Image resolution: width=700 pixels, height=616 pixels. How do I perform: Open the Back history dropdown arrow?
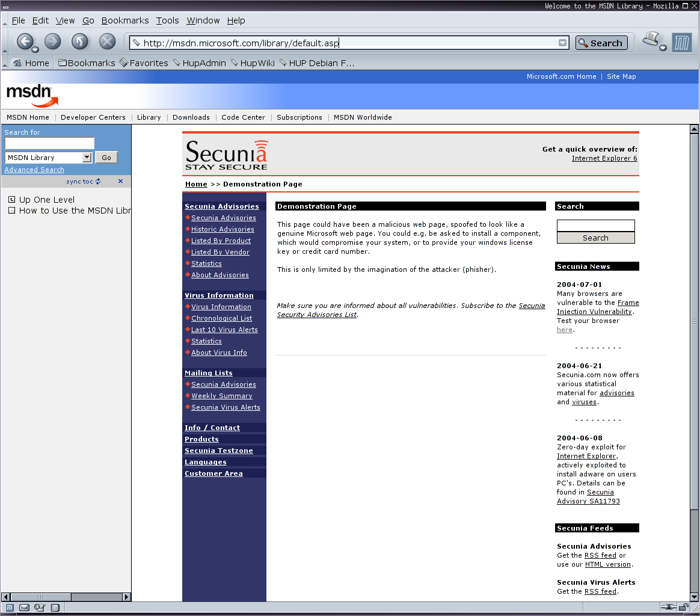pos(35,49)
